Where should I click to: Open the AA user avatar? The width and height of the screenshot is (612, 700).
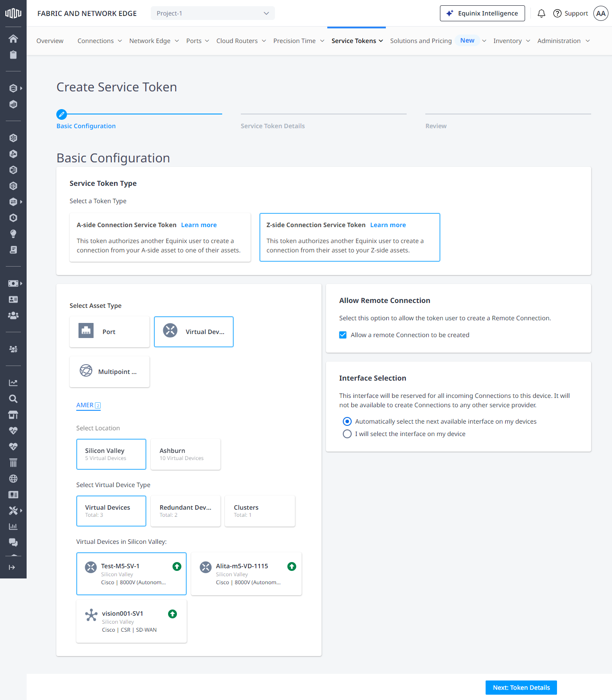click(601, 13)
